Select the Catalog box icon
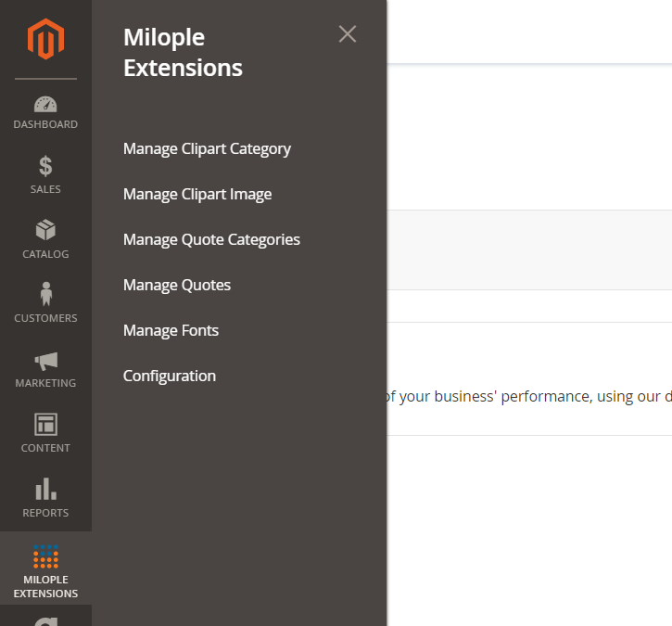Image resolution: width=672 pixels, height=626 pixels. point(45,239)
